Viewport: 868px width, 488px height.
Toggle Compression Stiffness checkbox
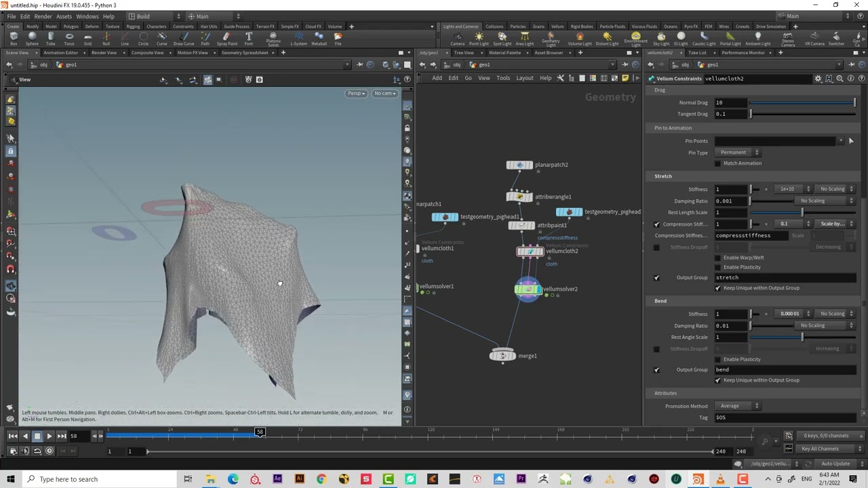pyautogui.click(x=656, y=224)
